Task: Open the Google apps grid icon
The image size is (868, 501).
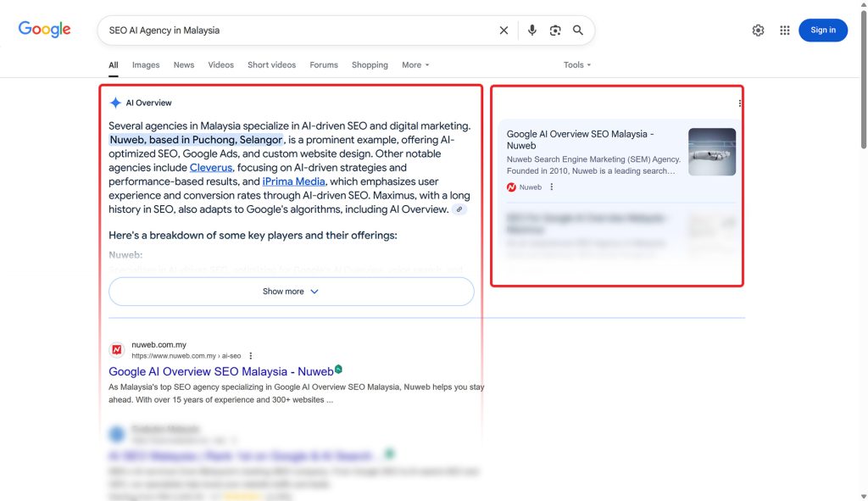Action: click(x=785, y=31)
